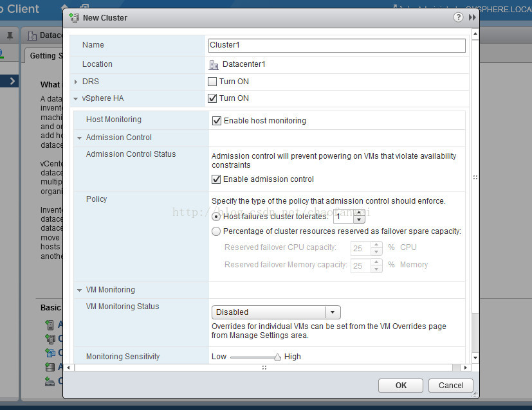Click the reserved failover Memory capacity field
532x410 pixels.
361,265
